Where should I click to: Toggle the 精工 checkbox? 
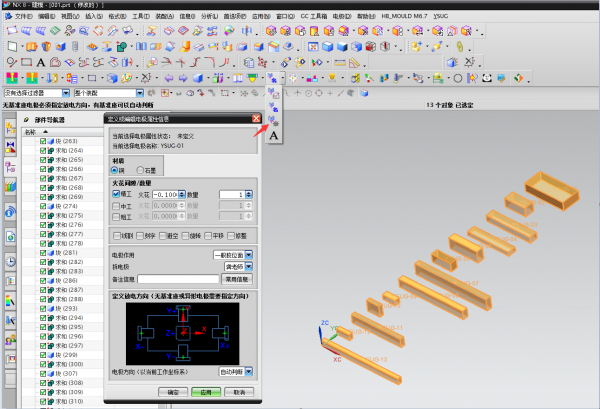coord(116,194)
